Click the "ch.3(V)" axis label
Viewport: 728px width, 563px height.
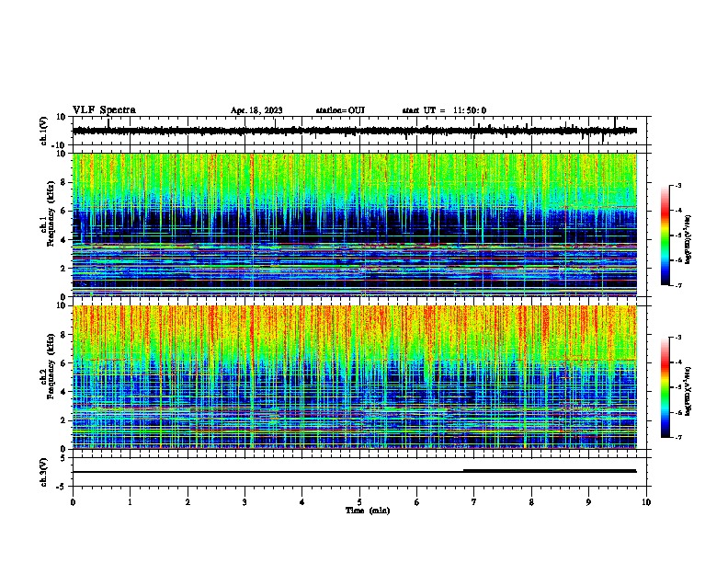pyautogui.click(x=43, y=472)
